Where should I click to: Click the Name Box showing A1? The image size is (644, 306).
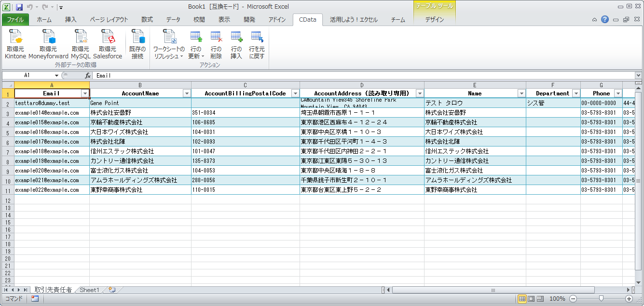tap(27, 75)
